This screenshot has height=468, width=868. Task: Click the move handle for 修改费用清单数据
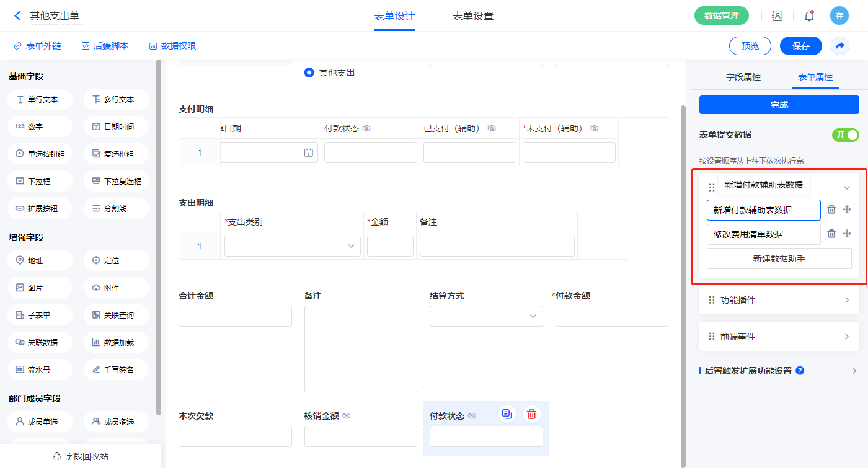(847, 234)
